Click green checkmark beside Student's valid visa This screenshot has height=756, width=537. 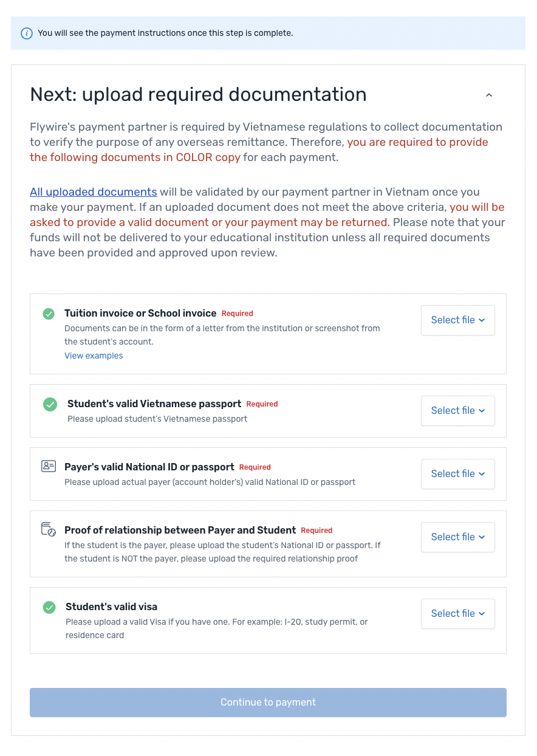[x=49, y=607]
